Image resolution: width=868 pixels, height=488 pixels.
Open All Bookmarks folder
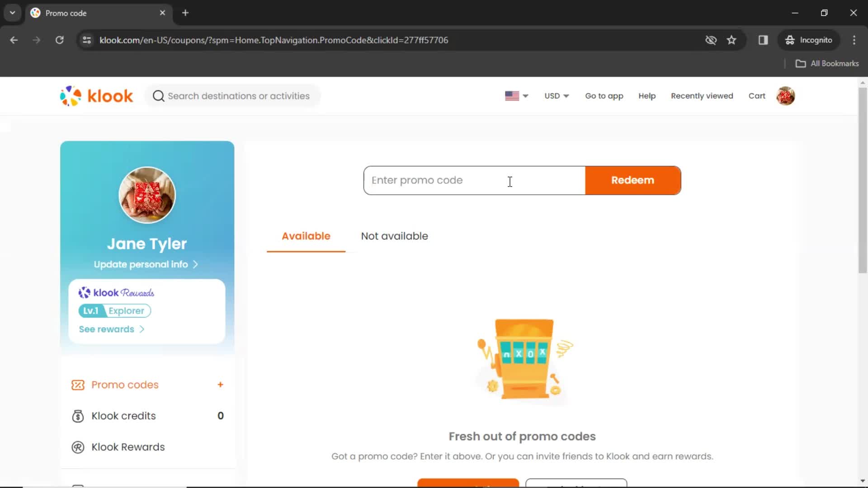[x=827, y=64]
